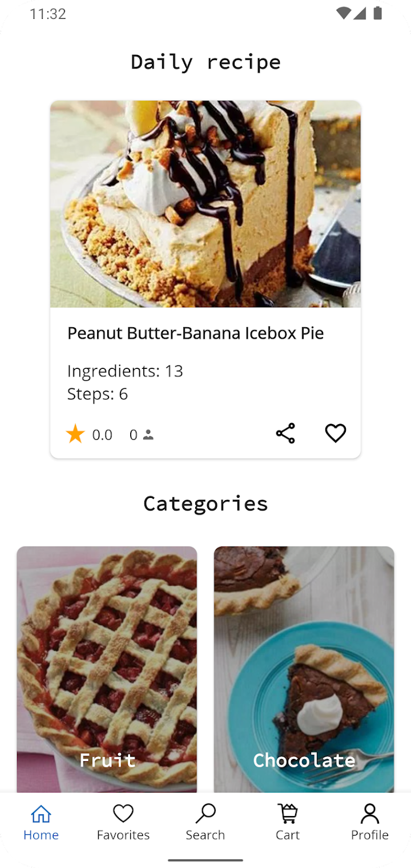Screen dimensions: 411x868
Task: Tap the Ingredients: 13 text
Action: (x=125, y=371)
